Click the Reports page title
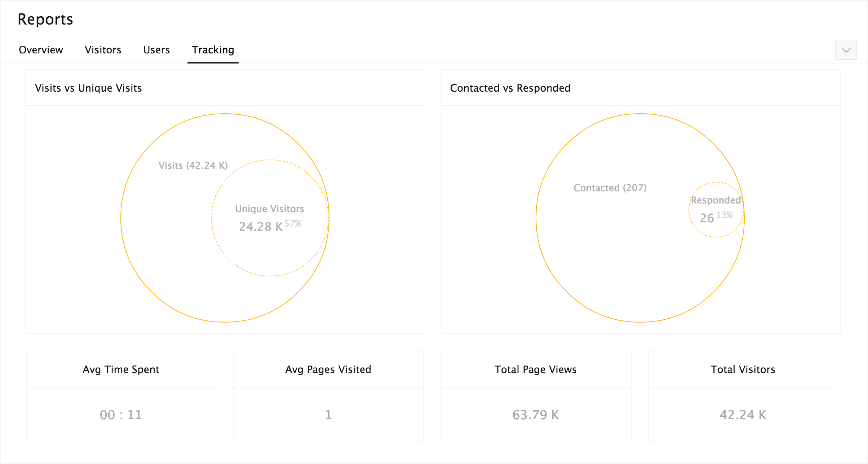This screenshot has width=868, height=464. 45,19
